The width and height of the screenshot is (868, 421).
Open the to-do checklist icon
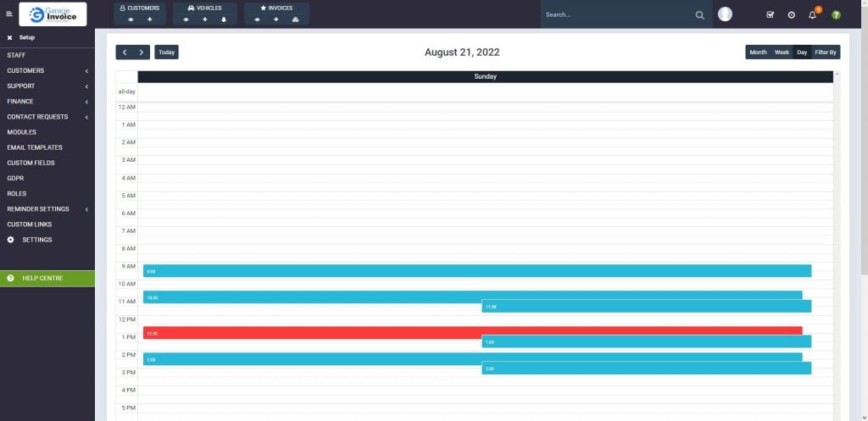pos(770,14)
